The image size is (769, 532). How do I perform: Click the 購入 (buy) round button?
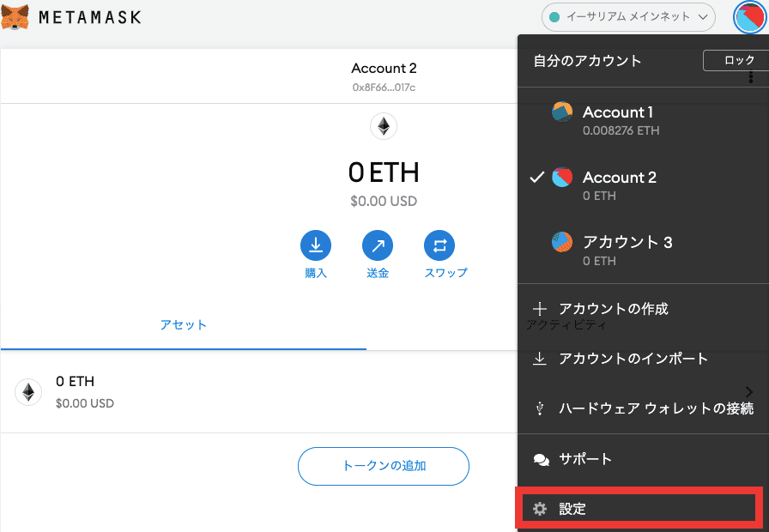pyautogui.click(x=315, y=245)
